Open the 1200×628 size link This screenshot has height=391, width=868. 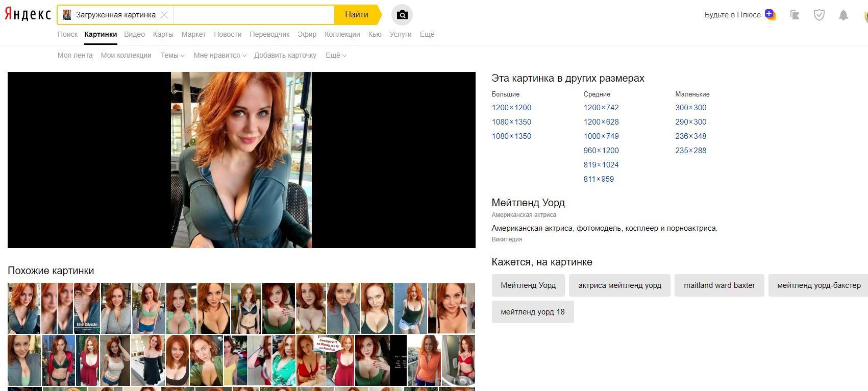pyautogui.click(x=601, y=122)
